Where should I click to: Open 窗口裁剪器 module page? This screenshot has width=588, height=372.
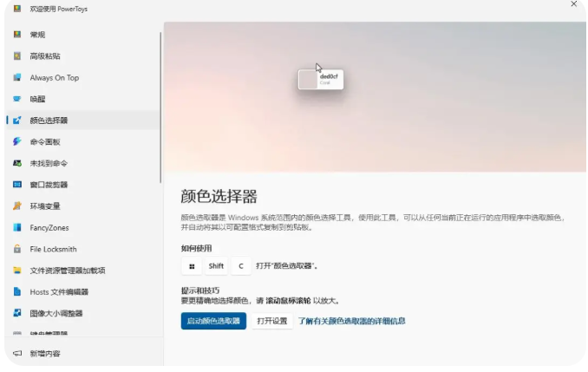click(x=83, y=185)
